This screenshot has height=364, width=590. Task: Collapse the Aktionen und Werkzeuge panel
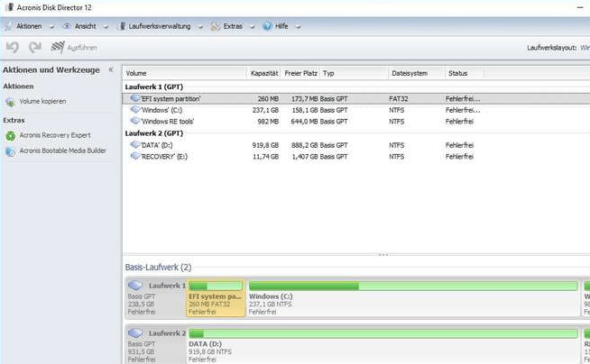[111, 69]
